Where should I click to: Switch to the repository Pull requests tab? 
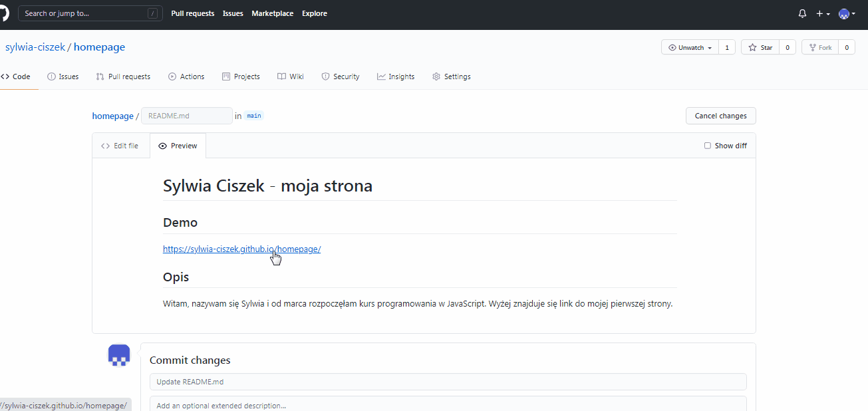123,76
